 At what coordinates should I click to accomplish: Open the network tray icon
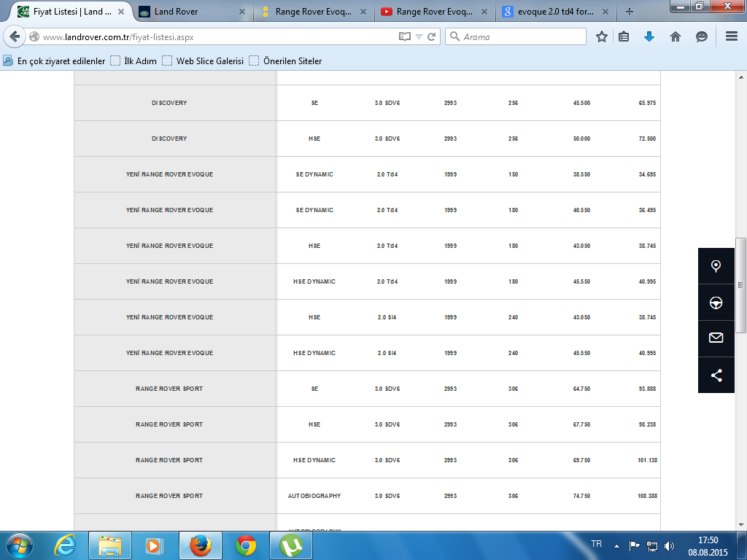point(651,545)
